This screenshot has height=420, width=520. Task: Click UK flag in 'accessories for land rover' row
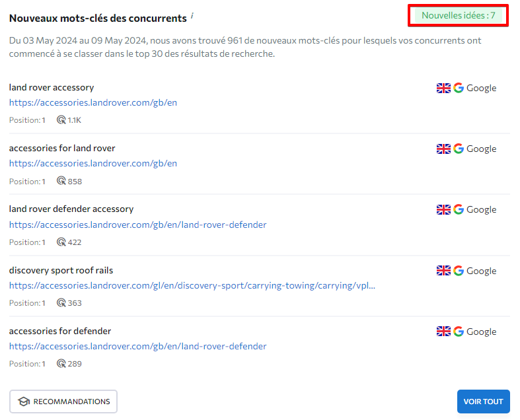coord(443,149)
